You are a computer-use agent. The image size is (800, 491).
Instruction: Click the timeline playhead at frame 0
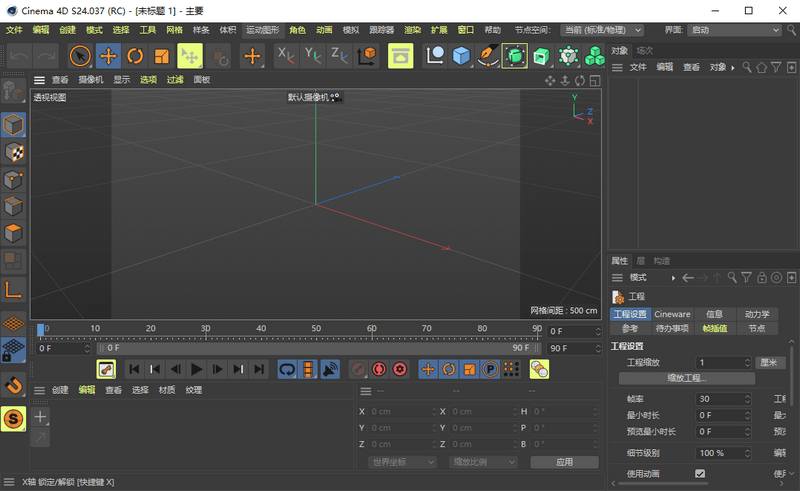40,331
